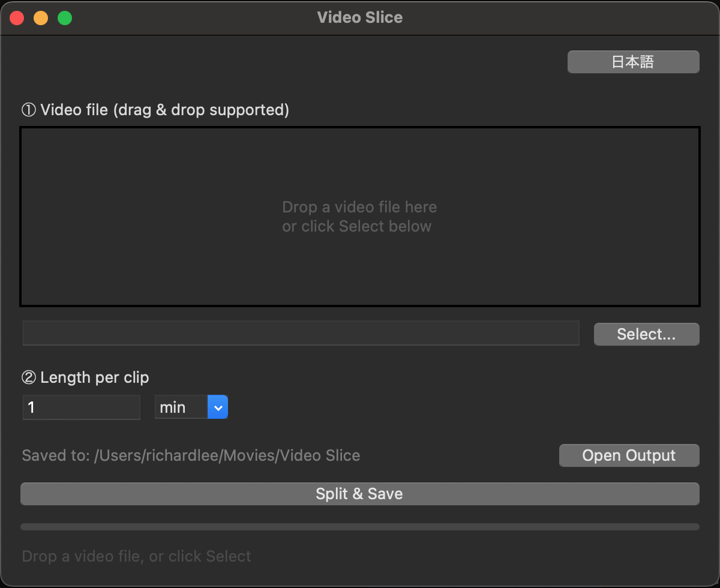Select the clip length value field

click(x=81, y=407)
